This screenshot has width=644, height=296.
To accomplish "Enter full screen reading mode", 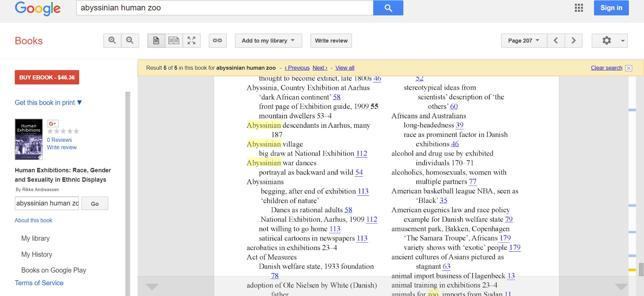I will [191, 41].
